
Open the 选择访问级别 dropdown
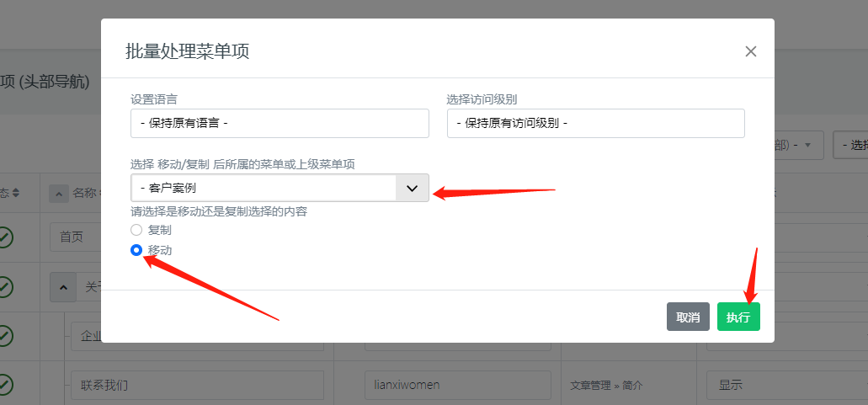click(595, 123)
